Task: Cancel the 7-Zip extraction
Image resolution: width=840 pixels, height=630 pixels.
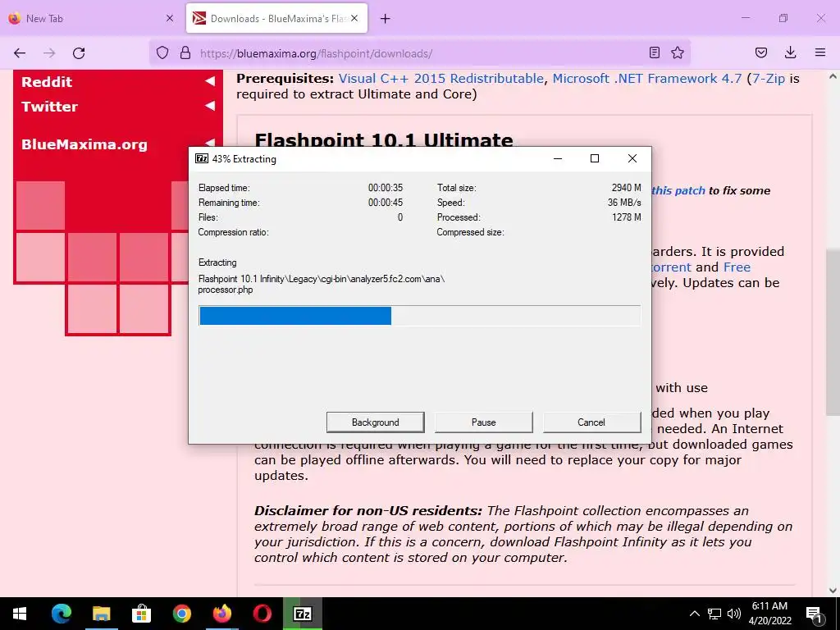Action: [591, 422]
